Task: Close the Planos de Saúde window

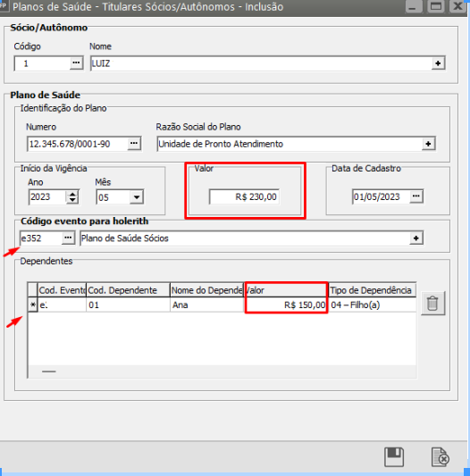Action: tap(457, 6)
